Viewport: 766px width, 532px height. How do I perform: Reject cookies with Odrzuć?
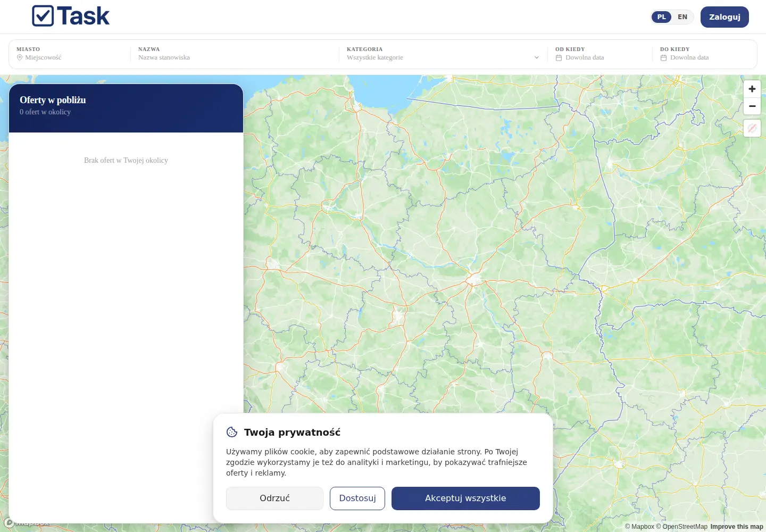274,498
